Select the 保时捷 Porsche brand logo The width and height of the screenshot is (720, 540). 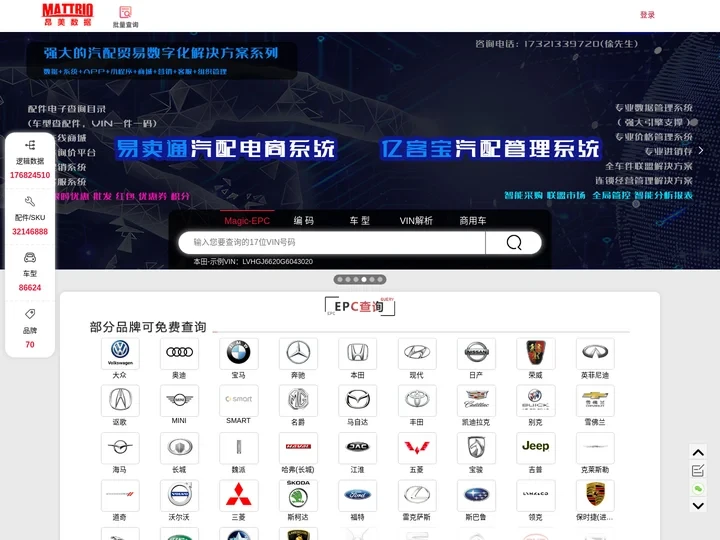point(595,495)
